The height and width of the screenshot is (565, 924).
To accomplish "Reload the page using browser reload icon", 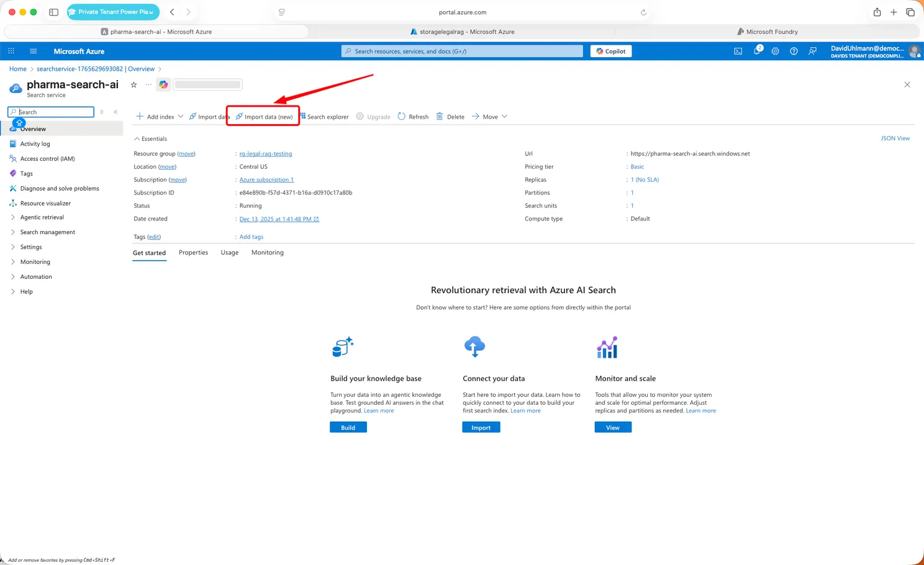I will point(643,12).
